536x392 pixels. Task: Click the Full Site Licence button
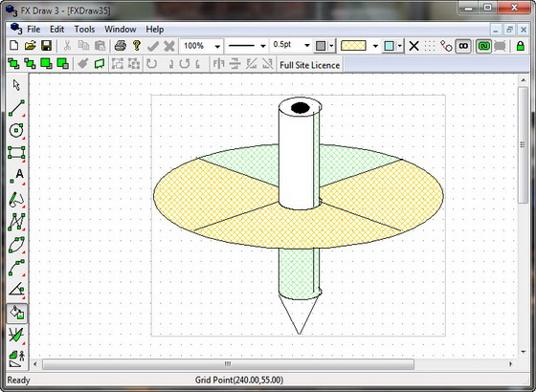[x=310, y=65]
